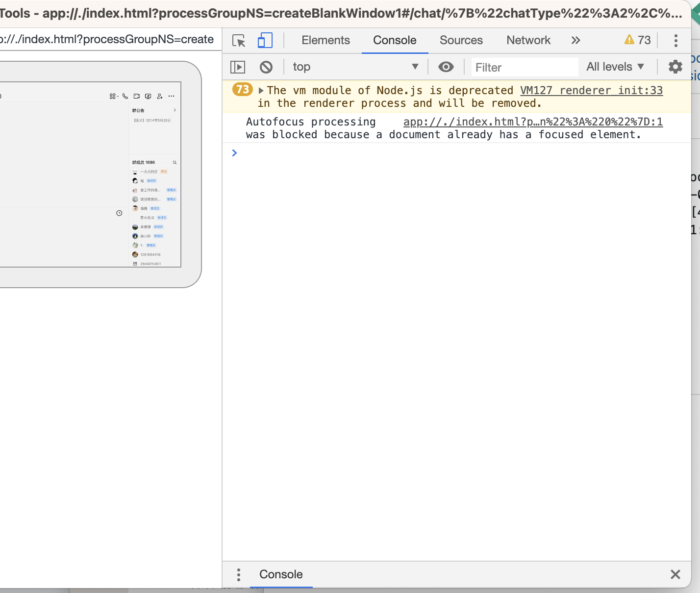Open the VM127 renderer_init:33 source link
This screenshot has width=700, height=593.
pos(591,91)
